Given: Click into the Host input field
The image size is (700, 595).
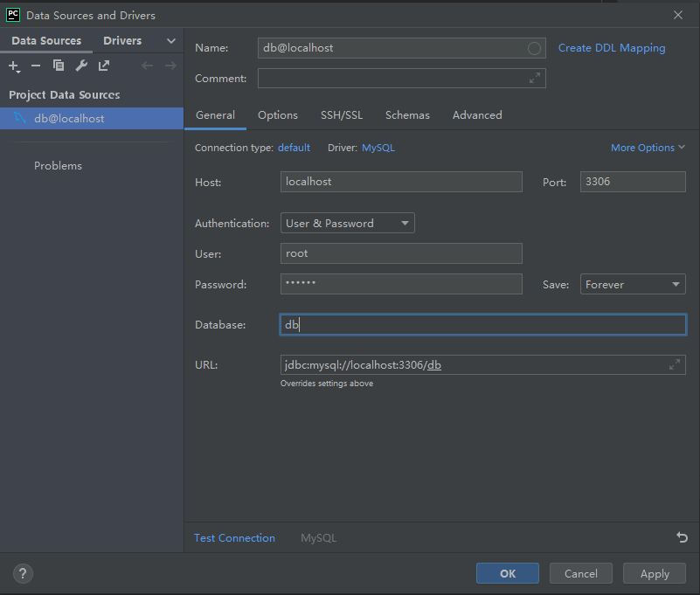Looking at the screenshot, I should click(401, 182).
